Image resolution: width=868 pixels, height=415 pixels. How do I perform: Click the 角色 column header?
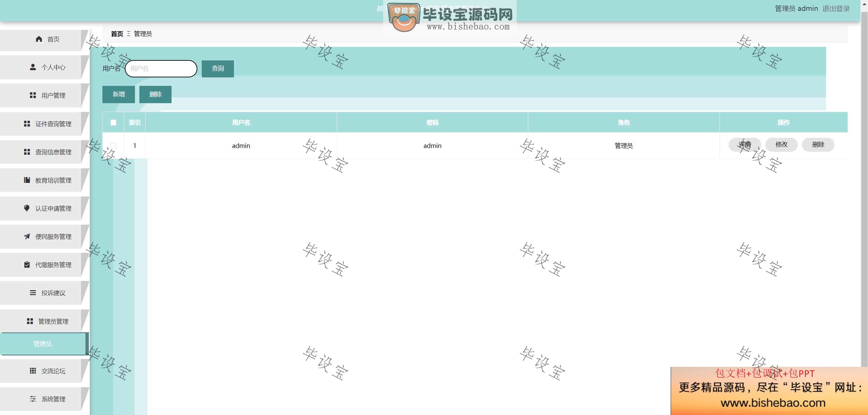[624, 122]
